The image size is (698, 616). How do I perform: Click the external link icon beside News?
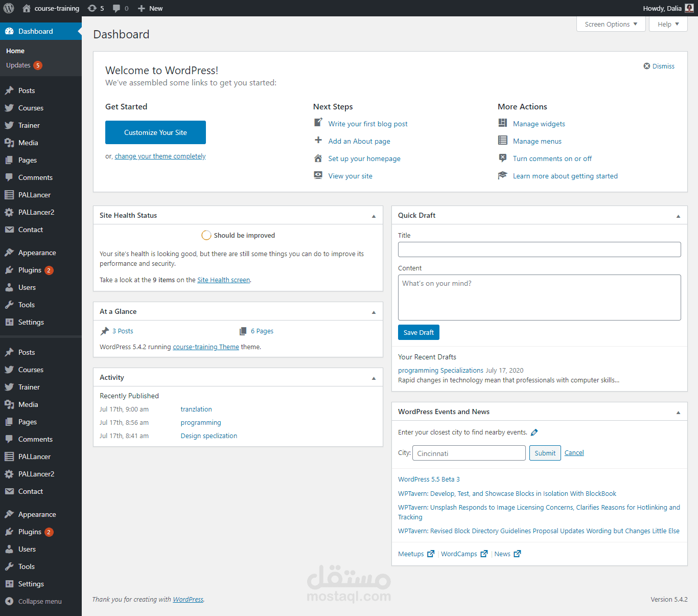[517, 554]
